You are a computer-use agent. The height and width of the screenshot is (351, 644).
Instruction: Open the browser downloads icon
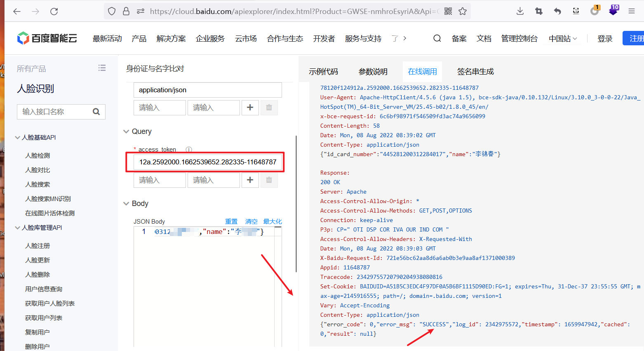pyautogui.click(x=520, y=12)
